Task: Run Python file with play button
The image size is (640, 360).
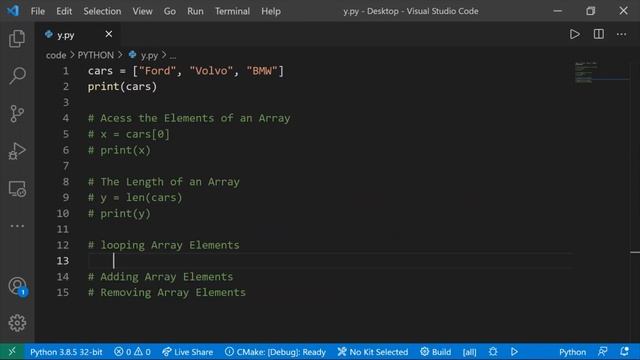Action: [575, 34]
